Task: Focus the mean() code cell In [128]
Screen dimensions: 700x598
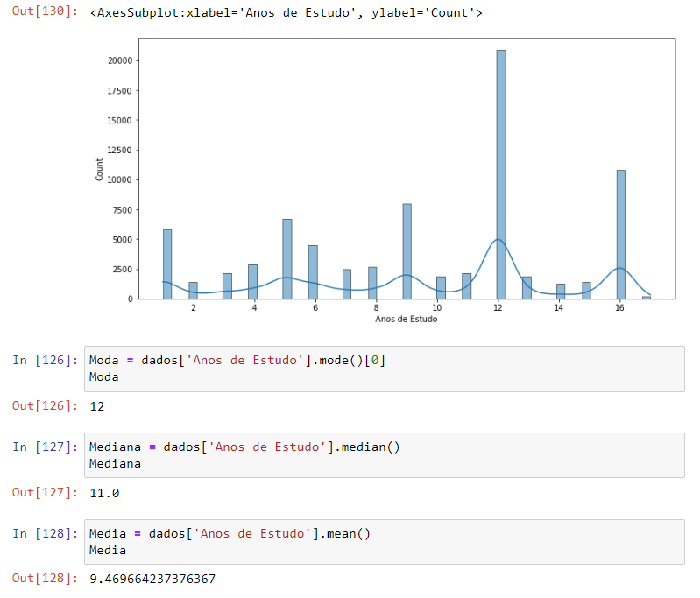Action: 384,542
